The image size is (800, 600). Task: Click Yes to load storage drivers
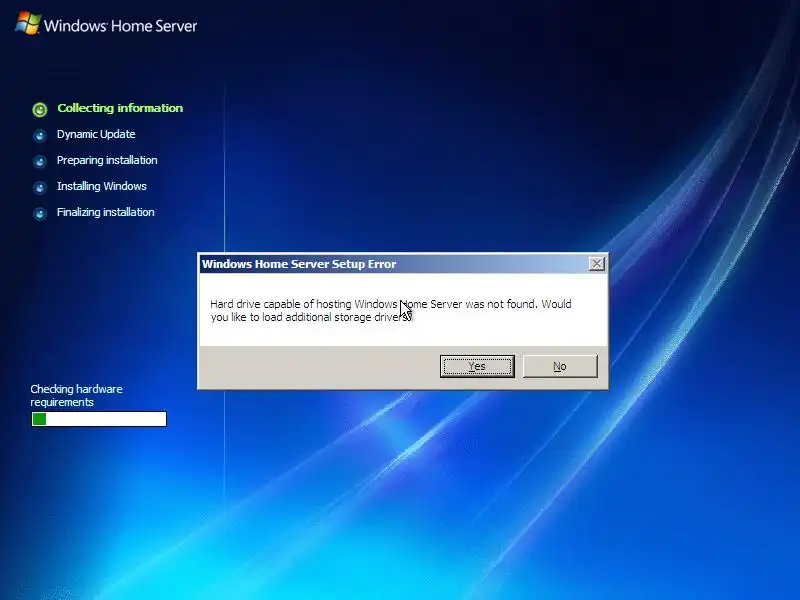(x=477, y=366)
